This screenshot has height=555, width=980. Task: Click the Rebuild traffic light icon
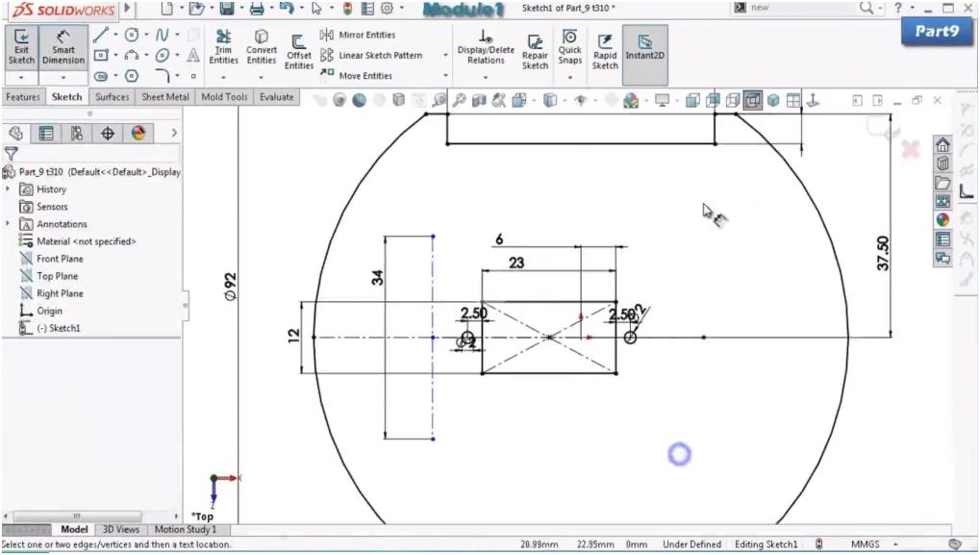click(347, 8)
